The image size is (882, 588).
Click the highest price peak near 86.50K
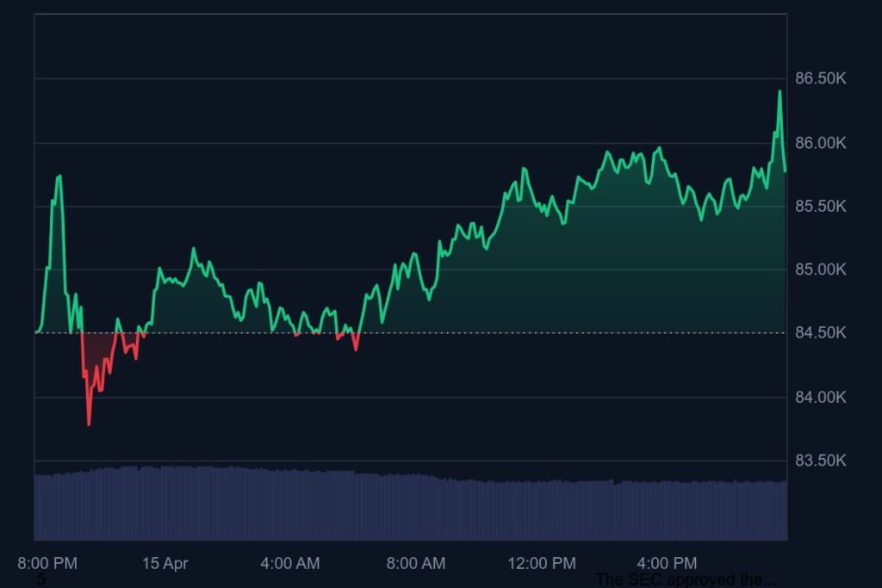[x=780, y=91]
